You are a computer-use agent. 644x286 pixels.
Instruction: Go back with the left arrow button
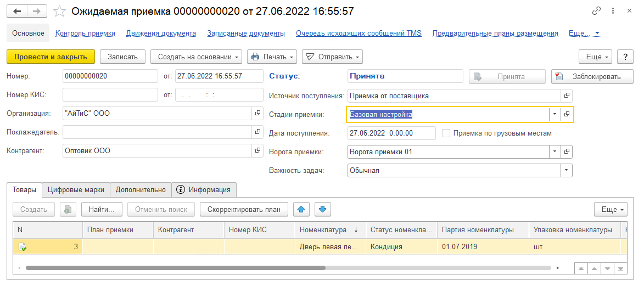click(x=17, y=11)
